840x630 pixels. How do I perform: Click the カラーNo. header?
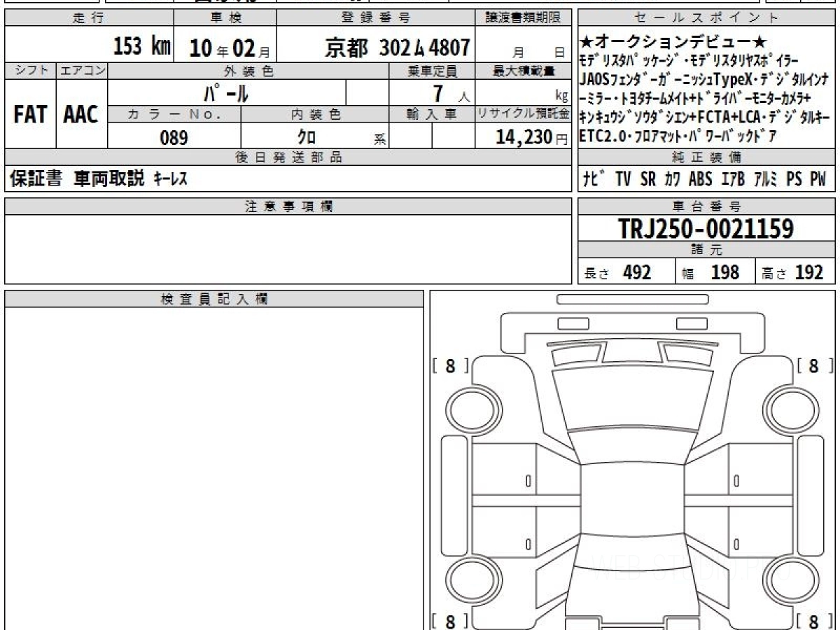(175, 115)
